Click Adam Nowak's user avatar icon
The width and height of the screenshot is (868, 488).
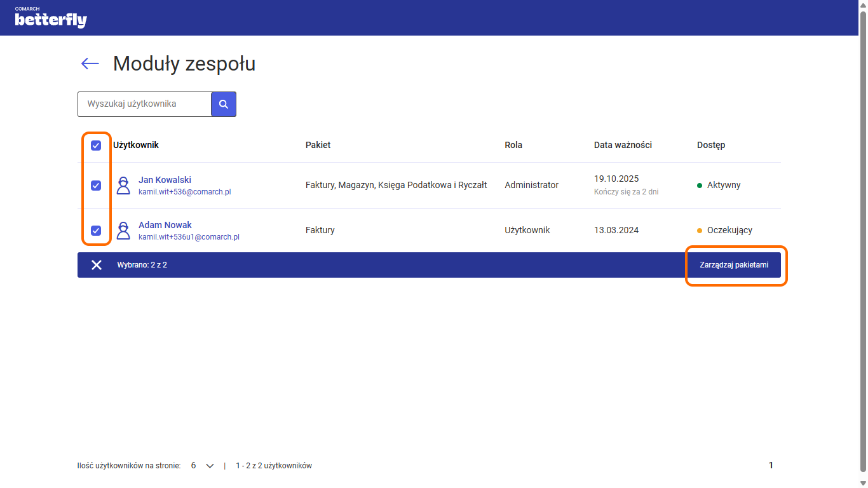pos(123,231)
